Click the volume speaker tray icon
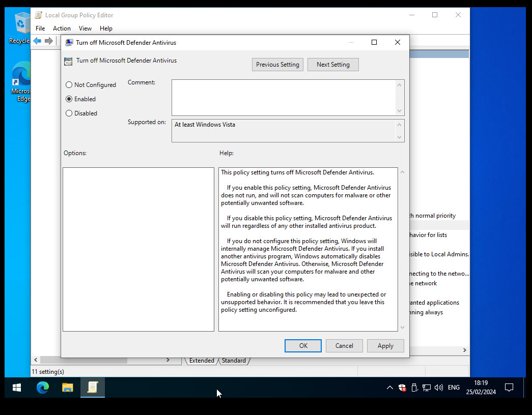Image resolution: width=532 pixels, height=415 pixels. click(438, 387)
